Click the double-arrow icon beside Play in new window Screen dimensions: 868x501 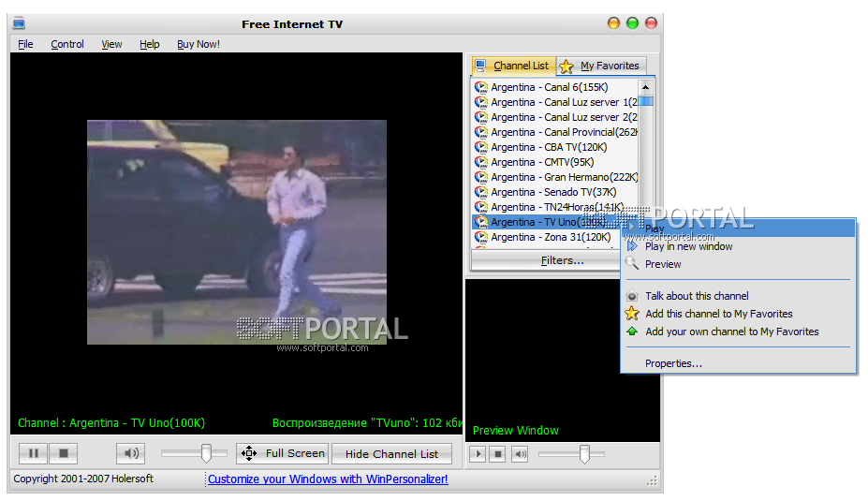click(632, 246)
